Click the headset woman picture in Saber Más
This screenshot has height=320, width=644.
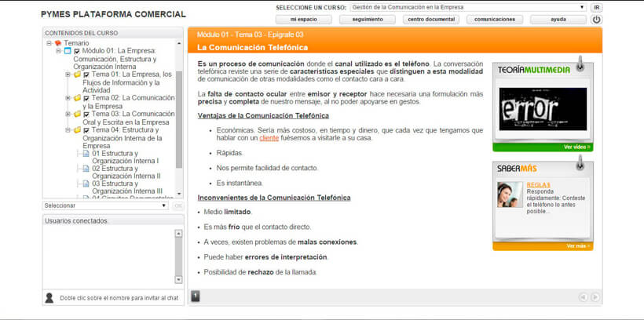(x=510, y=195)
